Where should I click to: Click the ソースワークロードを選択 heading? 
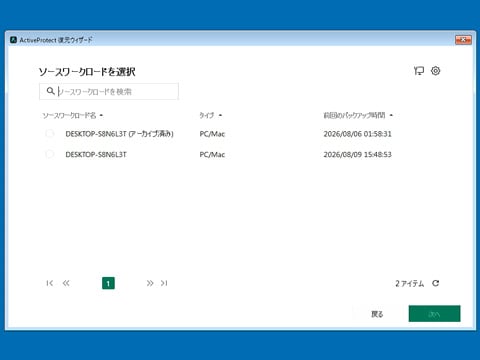[87, 72]
